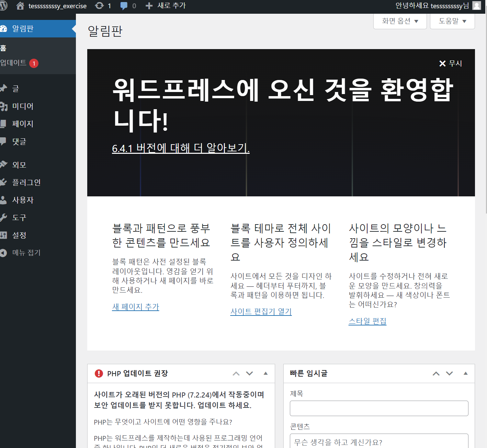Image resolution: width=487 pixels, height=448 pixels.
Task: Click the 메뉴 접기 collapse arrow icon
Action: [x=3, y=253]
